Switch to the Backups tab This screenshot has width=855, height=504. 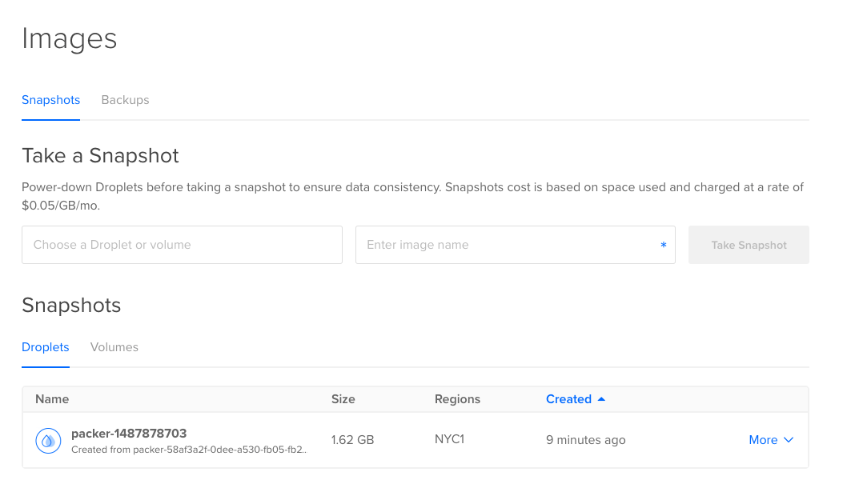[x=125, y=100]
